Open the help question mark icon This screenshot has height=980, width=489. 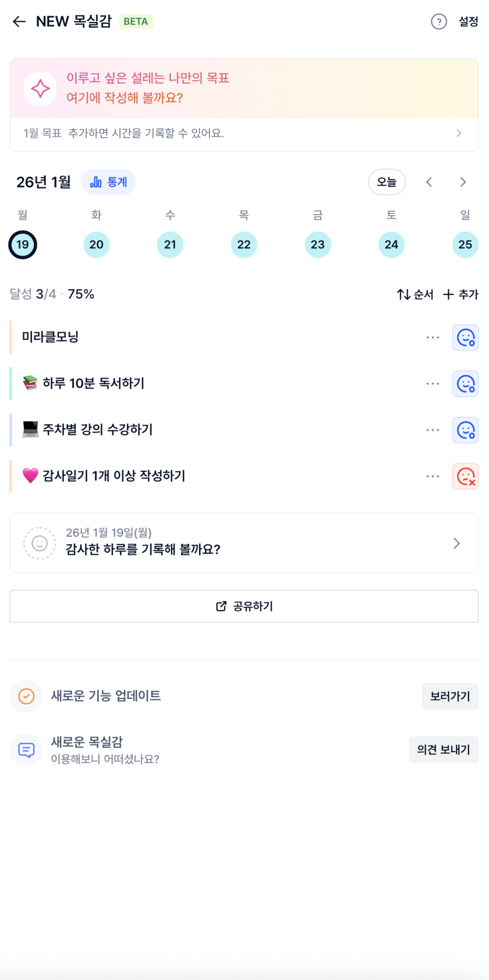pyautogui.click(x=439, y=21)
